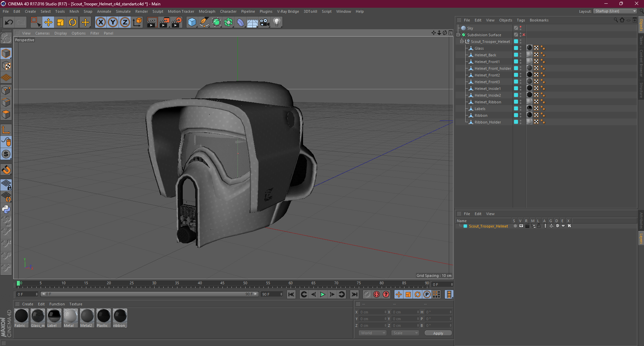Open the World coordinate dropdown
Screen dimensions: 644x346
[x=373, y=333]
